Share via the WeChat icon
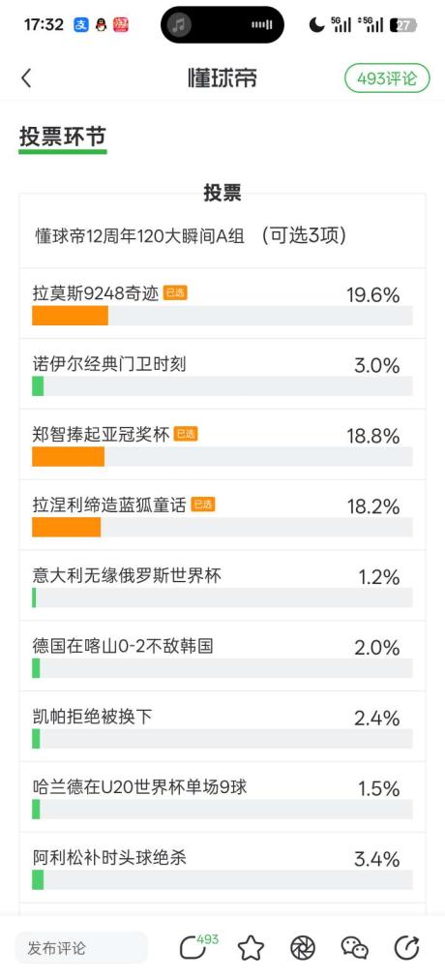Screen dimensions: 445x980 click(x=354, y=948)
